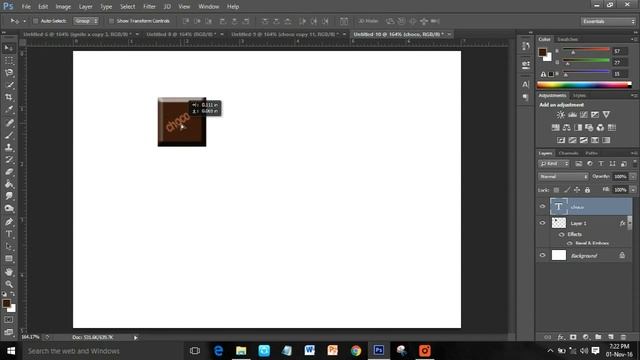Enable Show Transform Controls checkbox
This screenshot has width=640, height=360.
tap(111, 21)
